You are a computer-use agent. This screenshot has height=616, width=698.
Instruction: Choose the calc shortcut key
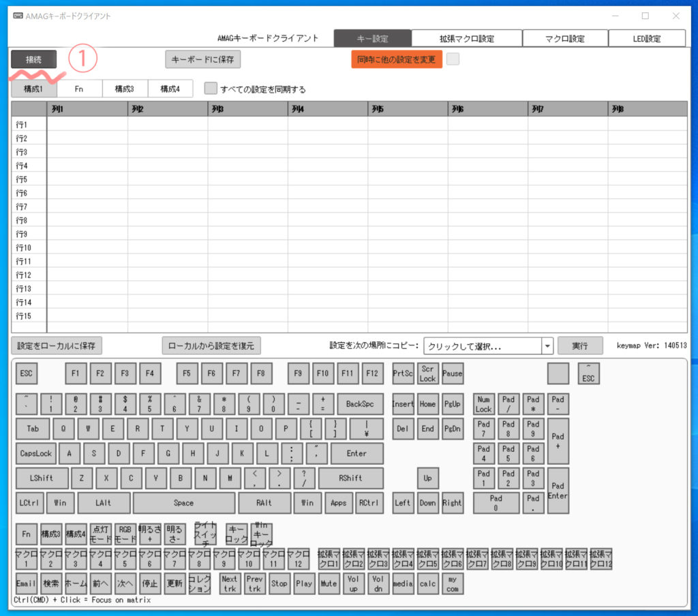pos(427,584)
